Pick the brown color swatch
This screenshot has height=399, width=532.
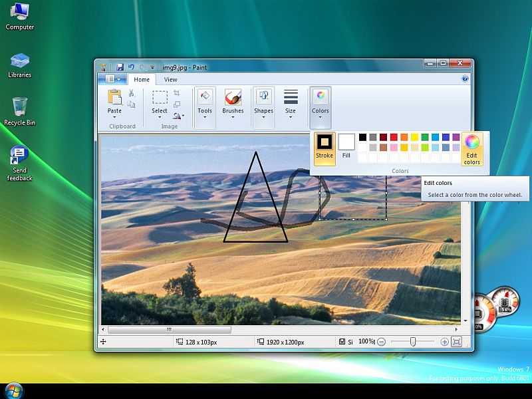pyautogui.click(x=384, y=147)
